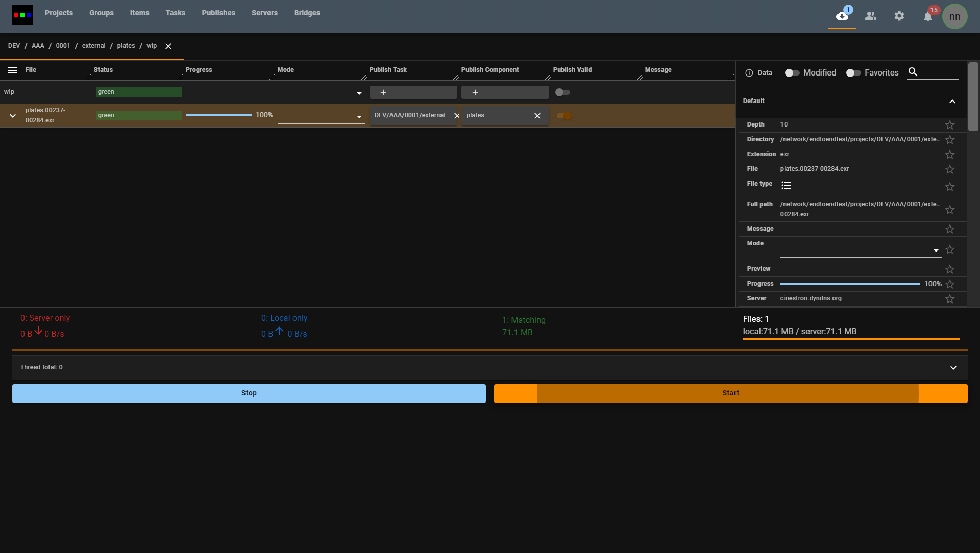Open the cloud download sync icon
This screenshot has height=553, width=980.
coord(842,16)
